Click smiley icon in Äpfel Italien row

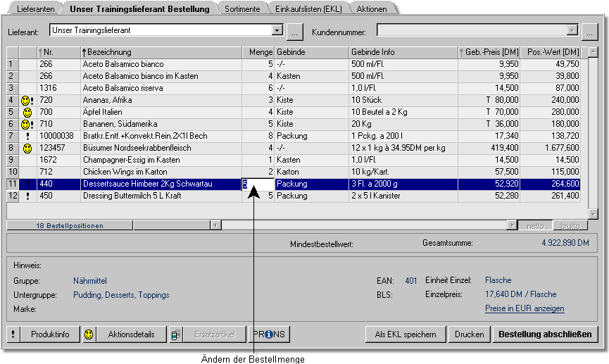pyautogui.click(x=27, y=112)
